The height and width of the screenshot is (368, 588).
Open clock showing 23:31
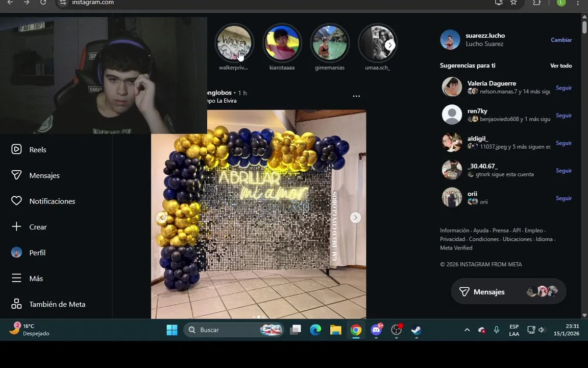(x=566, y=330)
